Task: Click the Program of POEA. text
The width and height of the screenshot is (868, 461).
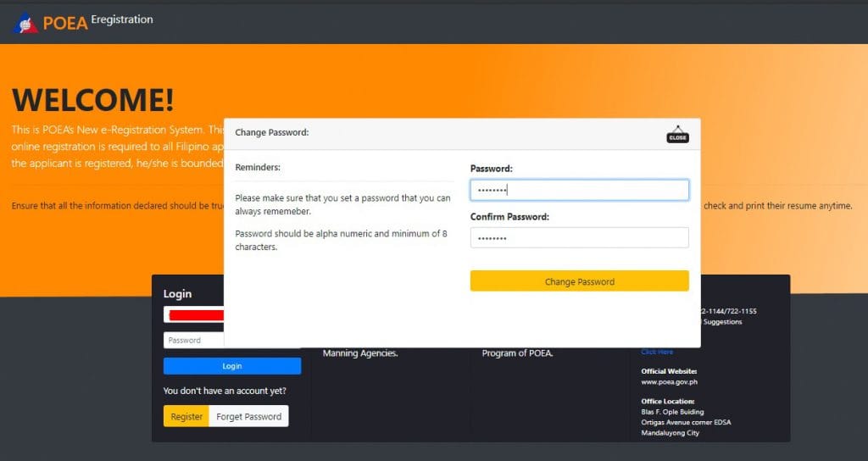Action: (518, 353)
